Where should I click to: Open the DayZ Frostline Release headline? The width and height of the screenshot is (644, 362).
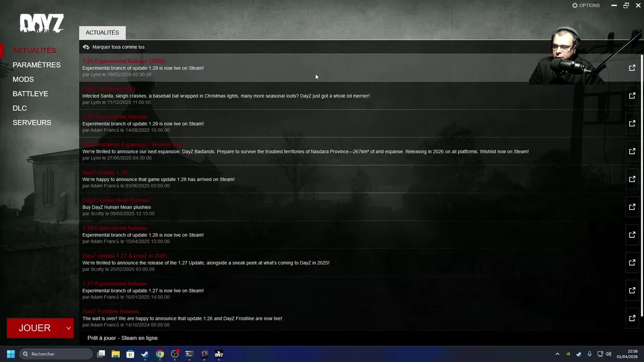click(x=111, y=312)
